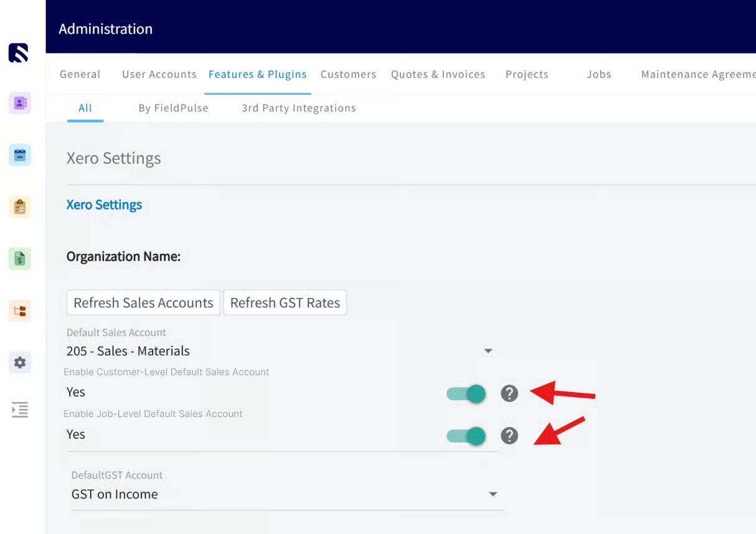The width and height of the screenshot is (756, 534).
Task: Open the jobs clipboard sidebar icon
Action: click(20, 207)
